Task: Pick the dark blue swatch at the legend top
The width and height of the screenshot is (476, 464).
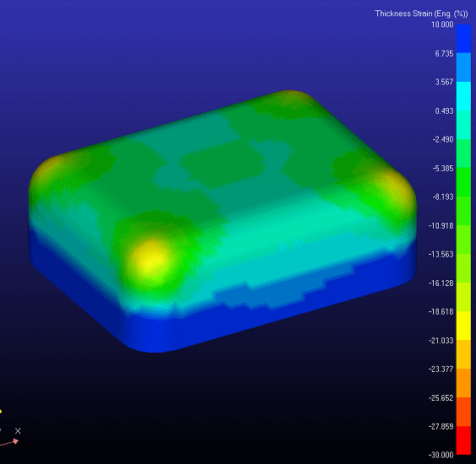Action: (463, 39)
